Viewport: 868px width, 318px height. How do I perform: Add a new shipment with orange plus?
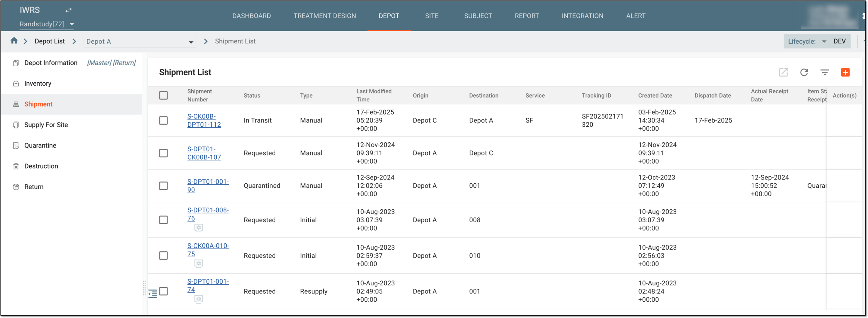(845, 72)
